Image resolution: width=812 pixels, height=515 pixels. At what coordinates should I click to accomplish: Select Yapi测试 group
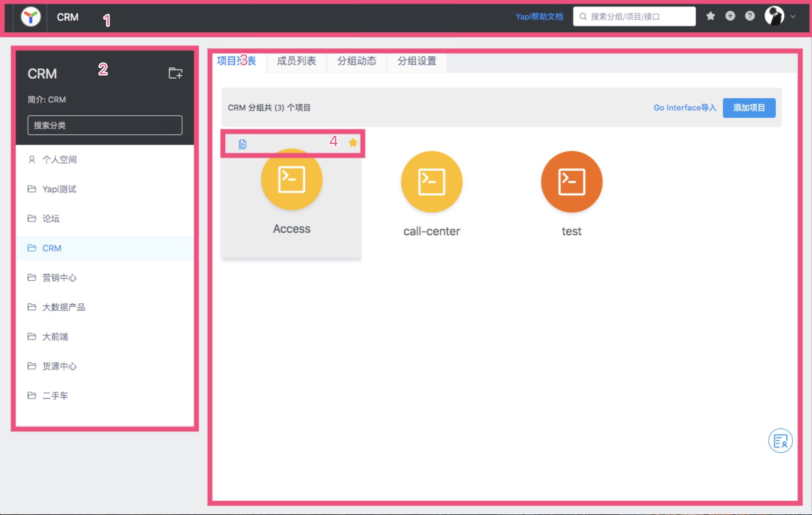coord(105,189)
